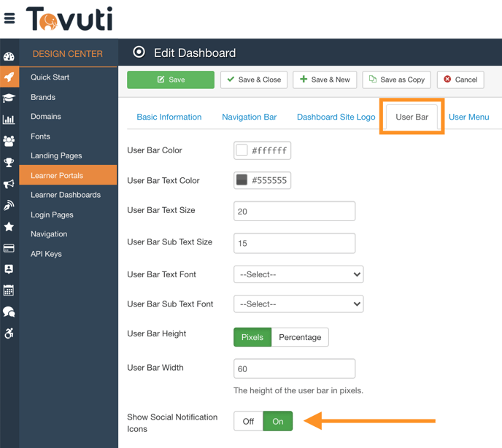Open the bar chart reports icon

9,120
